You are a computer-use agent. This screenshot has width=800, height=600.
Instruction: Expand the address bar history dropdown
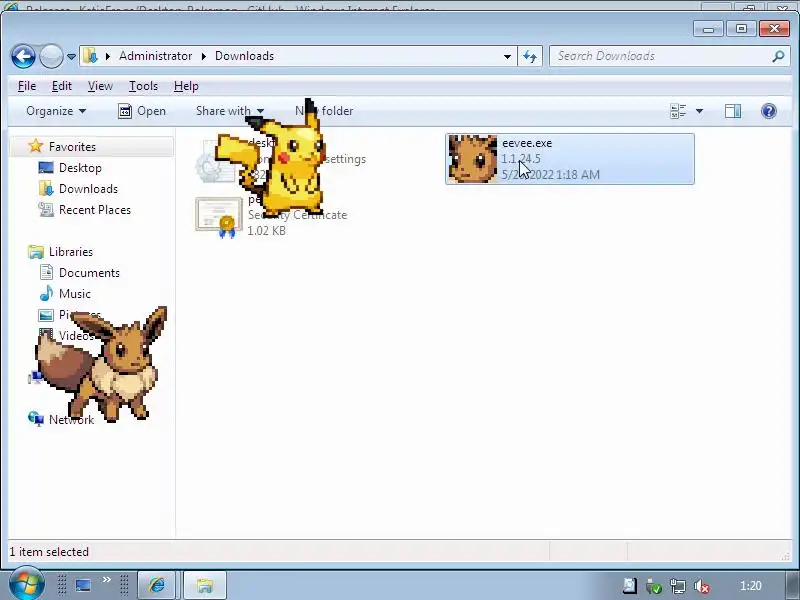click(507, 57)
